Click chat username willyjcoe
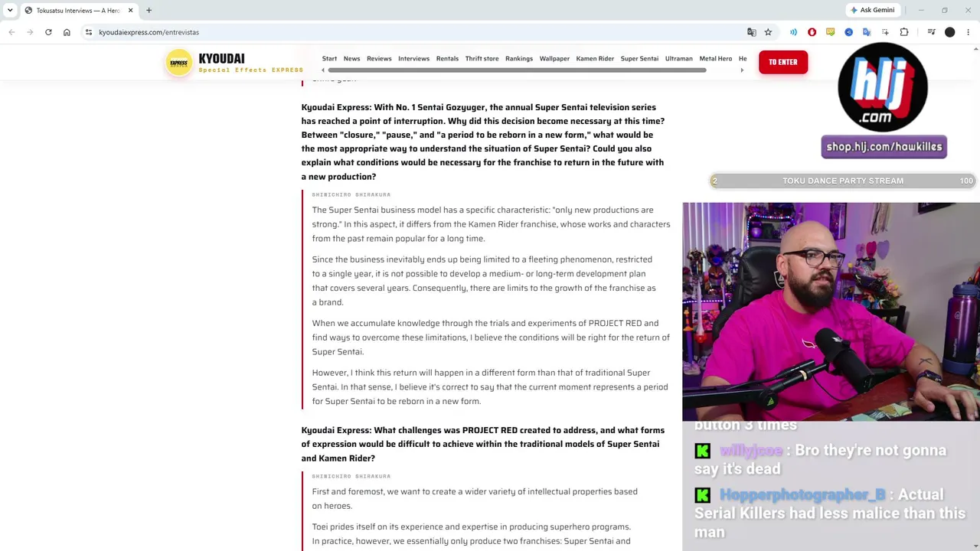This screenshot has height=551, width=980. pos(751,450)
